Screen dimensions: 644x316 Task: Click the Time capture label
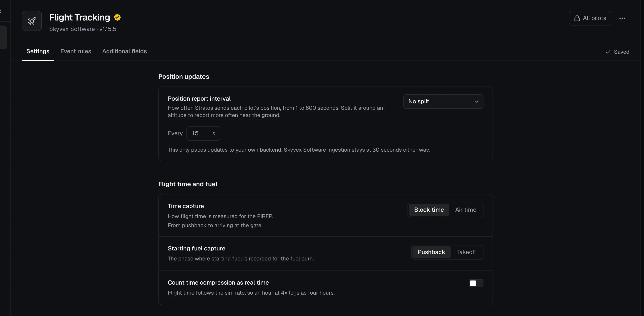click(186, 206)
